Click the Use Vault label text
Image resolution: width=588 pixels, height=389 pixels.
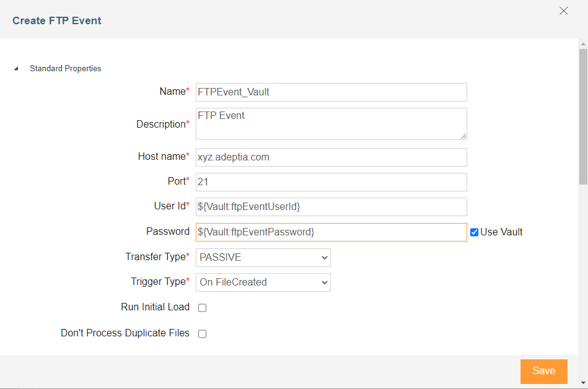501,232
